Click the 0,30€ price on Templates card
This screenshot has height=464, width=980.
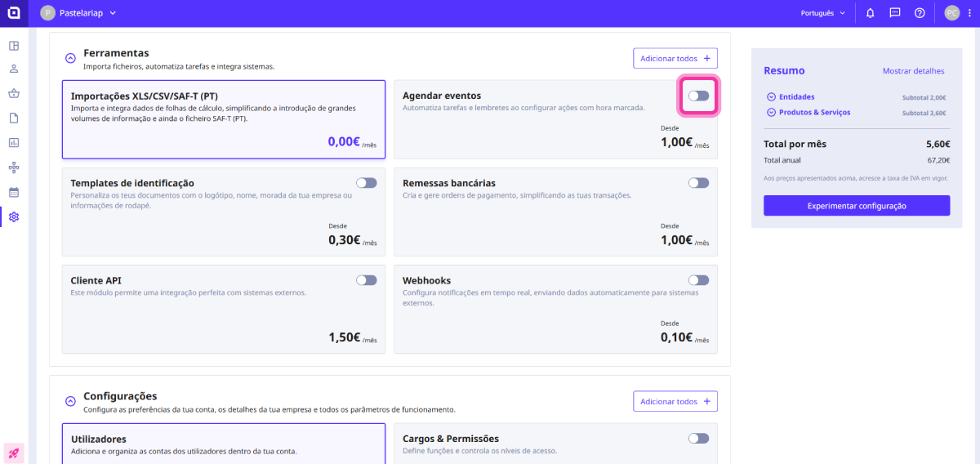click(344, 240)
